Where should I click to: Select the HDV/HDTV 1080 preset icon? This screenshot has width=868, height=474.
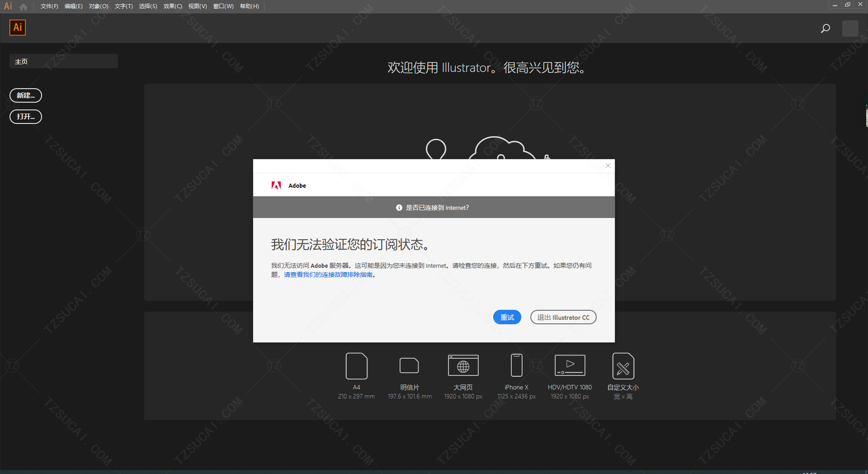pyautogui.click(x=570, y=365)
